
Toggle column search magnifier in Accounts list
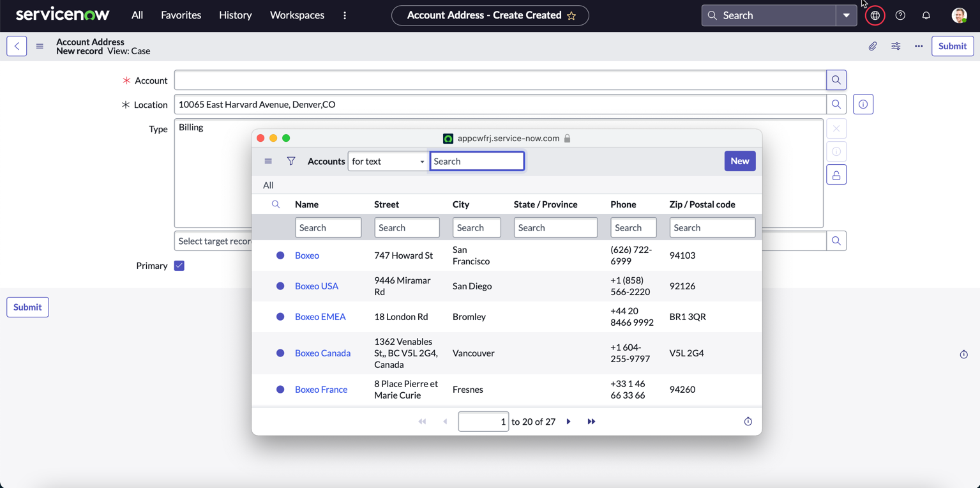[x=276, y=204]
